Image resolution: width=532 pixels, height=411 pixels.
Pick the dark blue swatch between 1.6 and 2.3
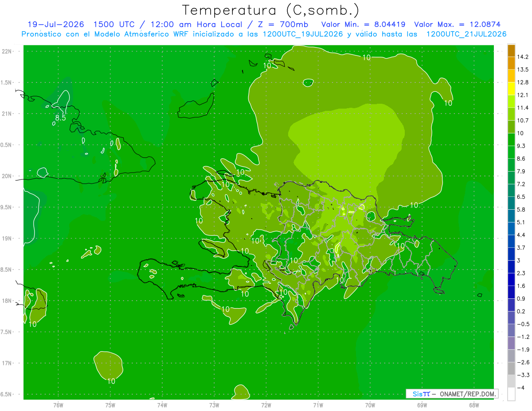point(511,279)
